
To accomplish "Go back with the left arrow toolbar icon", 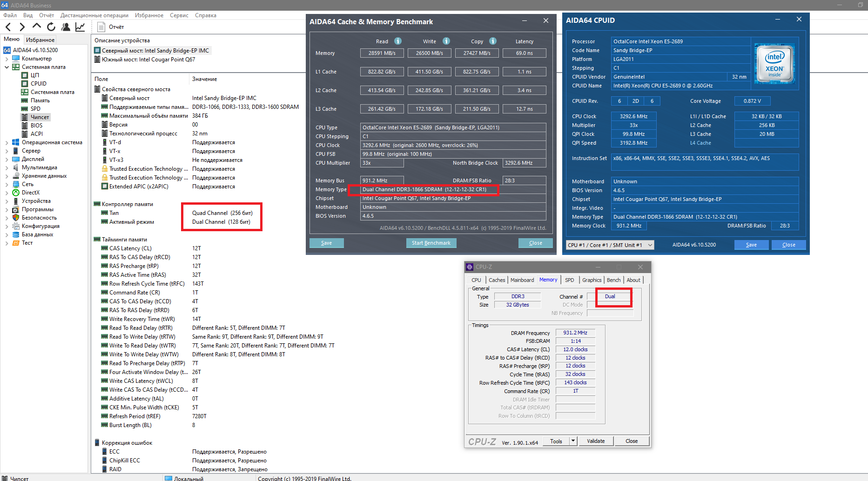I will pos(8,27).
